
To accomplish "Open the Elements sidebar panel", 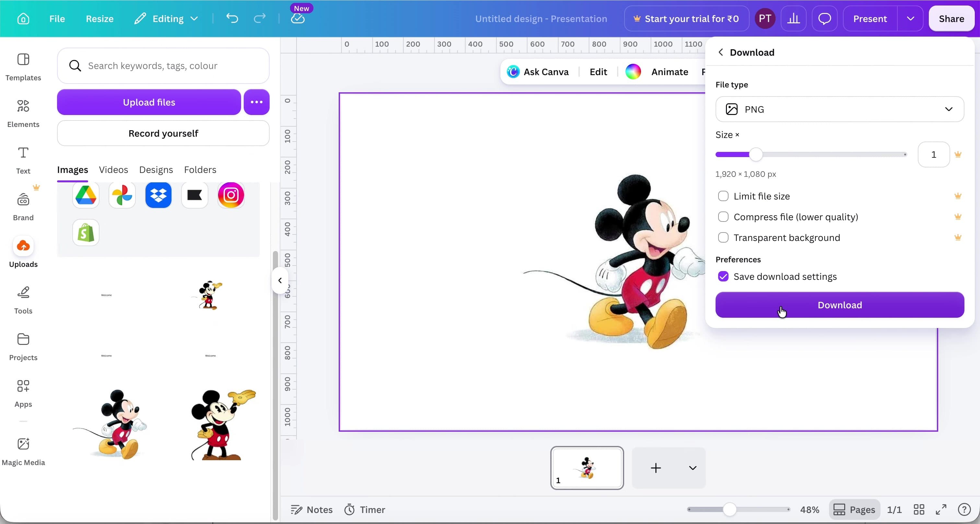I will pyautogui.click(x=23, y=113).
